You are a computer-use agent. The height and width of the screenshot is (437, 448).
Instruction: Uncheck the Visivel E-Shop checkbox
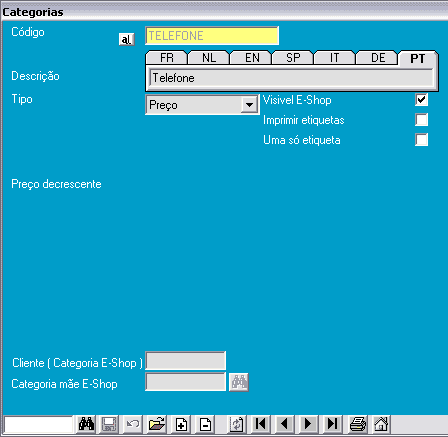click(421, 99)
